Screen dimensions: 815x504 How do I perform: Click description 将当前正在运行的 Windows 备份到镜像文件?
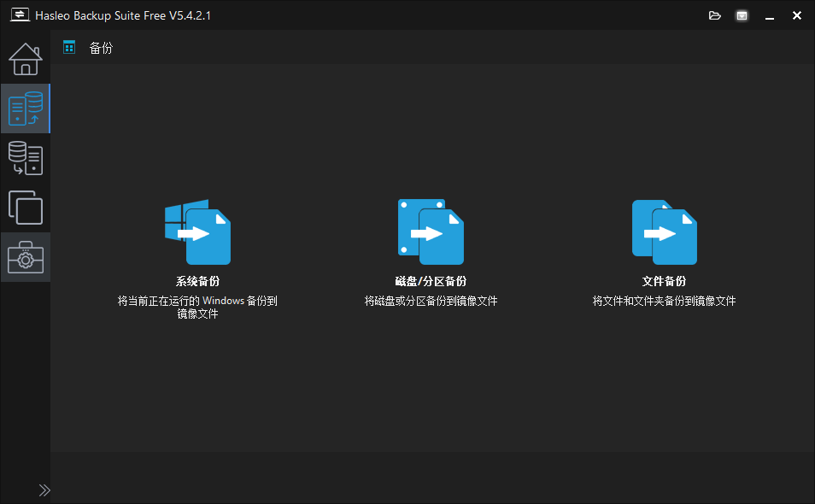[x=197, y=307]
